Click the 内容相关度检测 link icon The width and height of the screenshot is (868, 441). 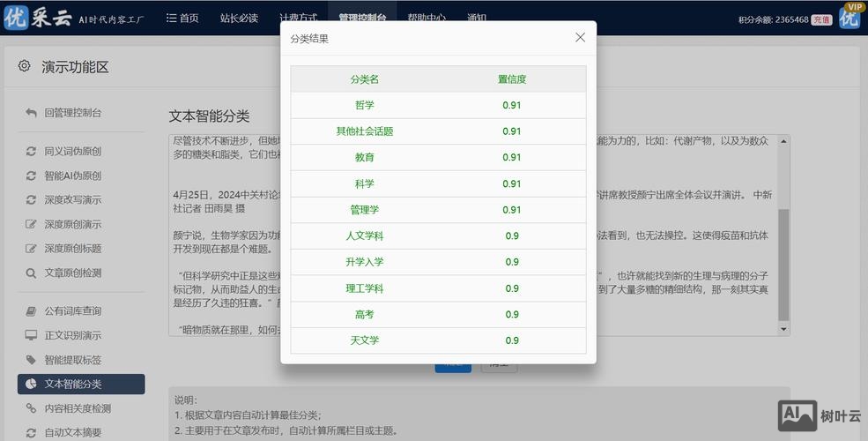pos(31,408)
